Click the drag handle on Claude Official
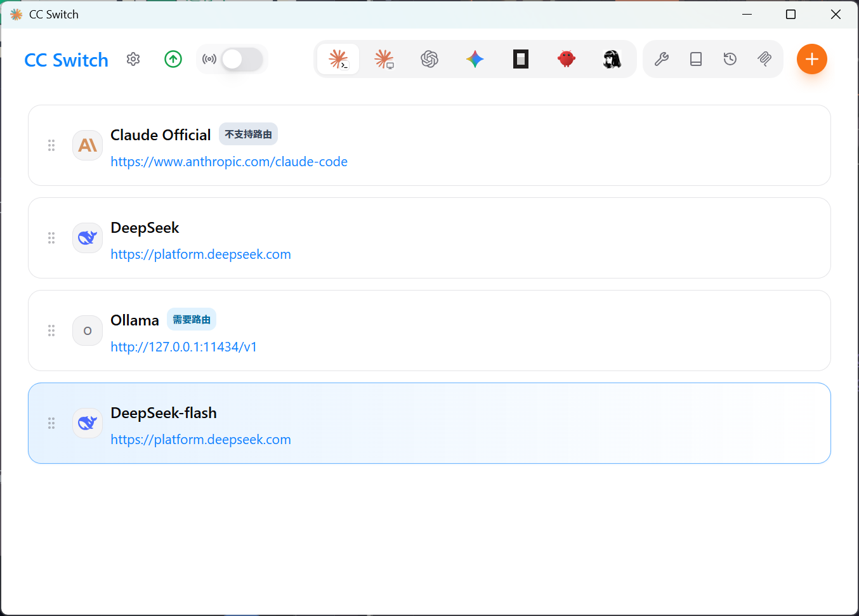Image resolution: width=859 pixels, height=616 pixels. pyautogui.click(x=51, y=145)
